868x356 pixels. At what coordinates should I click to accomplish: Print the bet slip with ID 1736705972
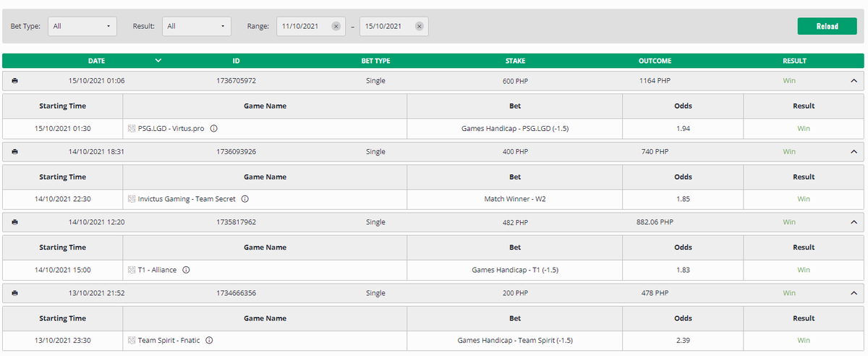pyautogui.click(x=14, y=81)
